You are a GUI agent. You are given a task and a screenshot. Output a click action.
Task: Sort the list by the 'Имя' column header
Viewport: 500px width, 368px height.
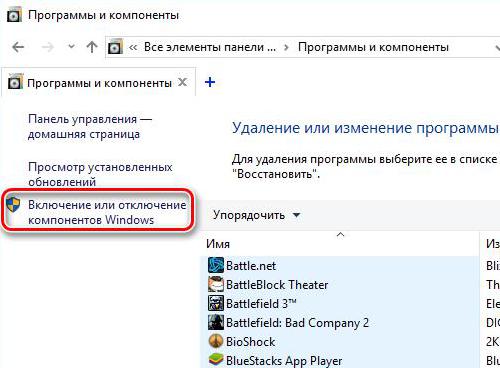[340, 244]
